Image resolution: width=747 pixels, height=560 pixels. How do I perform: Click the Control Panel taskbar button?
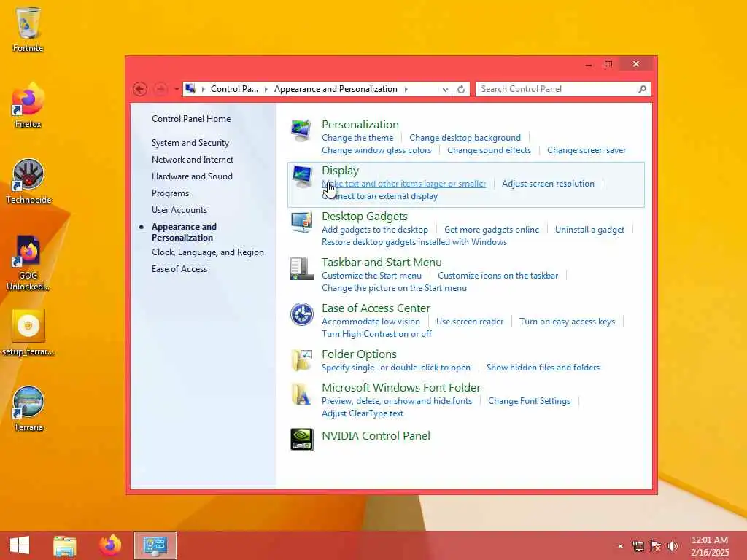click(x=155, y=545)
